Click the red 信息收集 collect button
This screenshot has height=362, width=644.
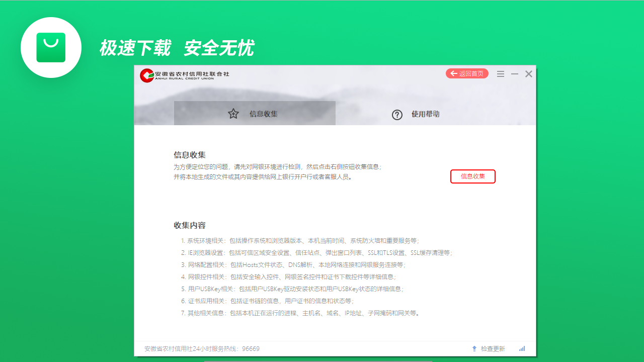[x=472, y=176]
